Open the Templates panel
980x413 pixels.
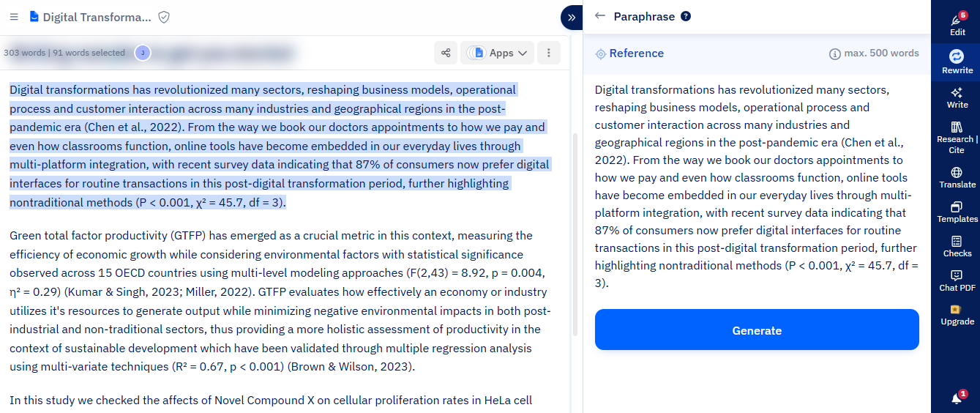pyautogui.click(x=957, y=212)
